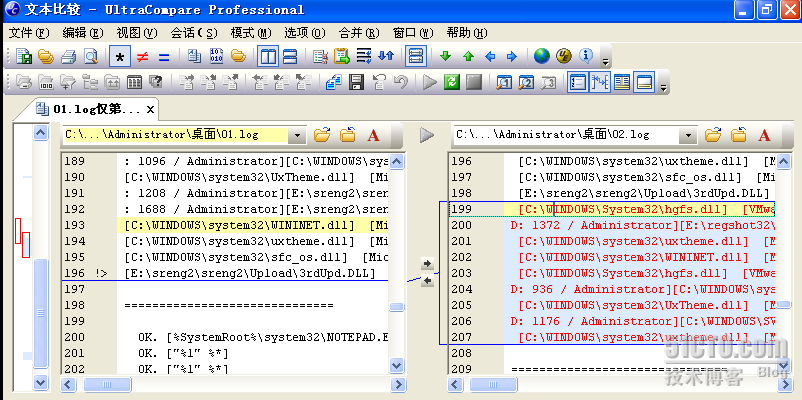Launch UltraEdit gold UE icon
Image resolution: width=802 pixels, height=400 pixels.
coord(564,56)
